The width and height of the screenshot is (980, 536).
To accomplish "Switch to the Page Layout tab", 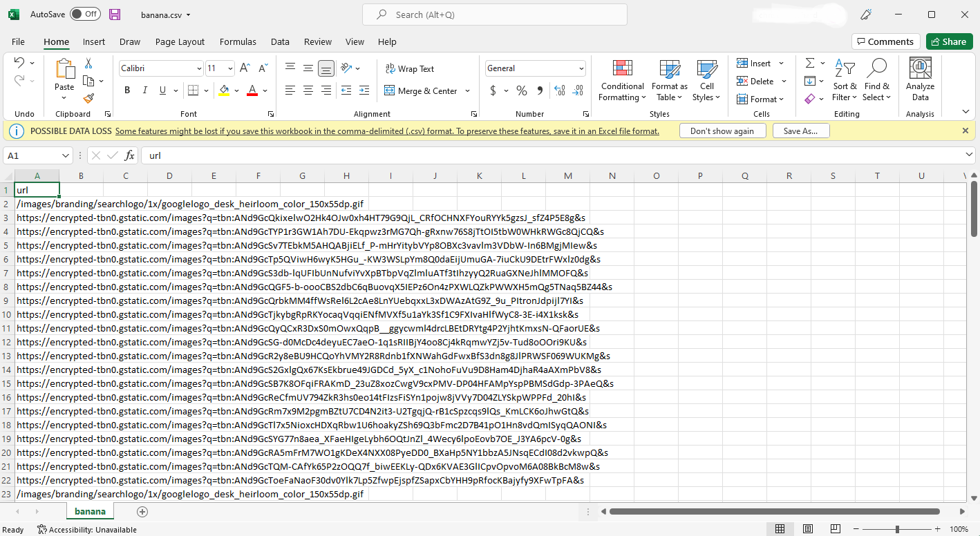I will pos(180,41).
